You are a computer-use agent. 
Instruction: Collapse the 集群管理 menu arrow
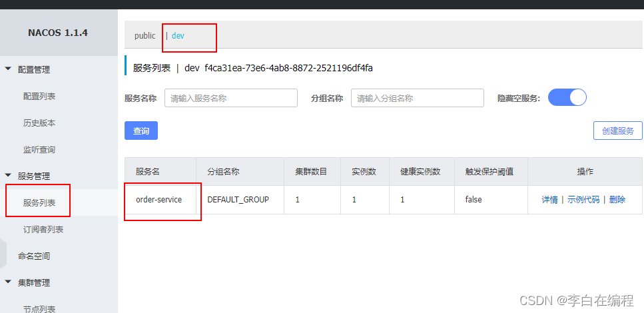click(x=8, y=282)
